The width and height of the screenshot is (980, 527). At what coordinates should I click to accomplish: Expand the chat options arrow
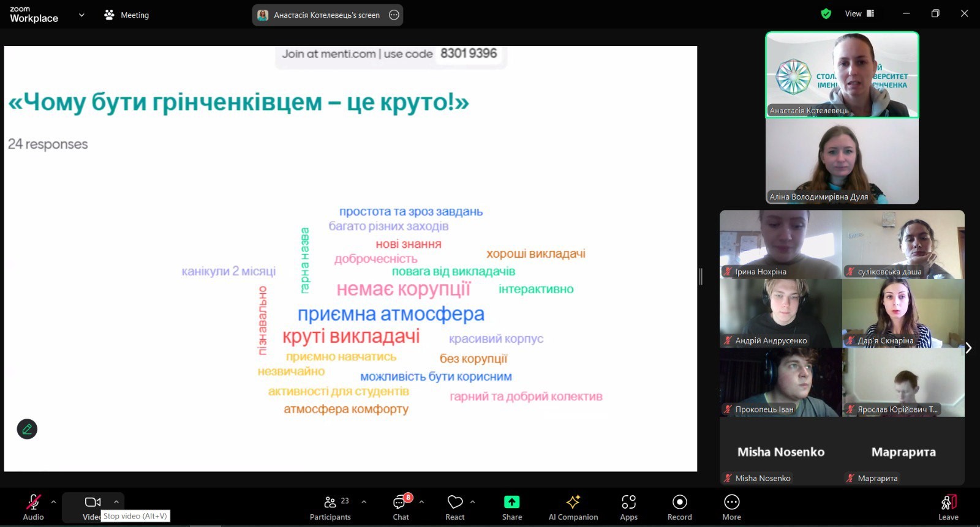(421, 502)
